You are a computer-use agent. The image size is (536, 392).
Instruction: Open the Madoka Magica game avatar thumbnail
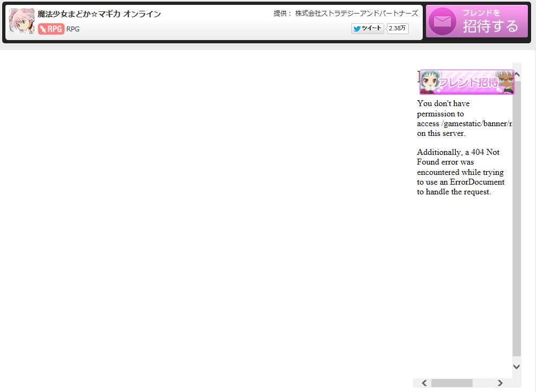click(22, 21)
